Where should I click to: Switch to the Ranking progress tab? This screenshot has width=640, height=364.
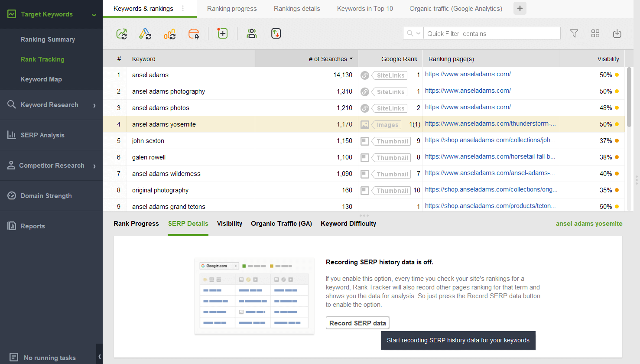232,9
